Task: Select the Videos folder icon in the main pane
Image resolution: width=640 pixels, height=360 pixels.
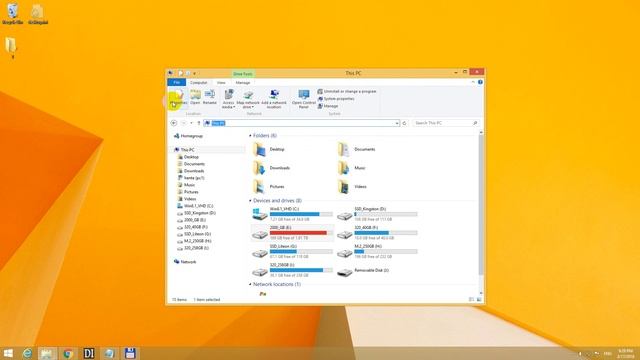Action: (x=344, y=187)
